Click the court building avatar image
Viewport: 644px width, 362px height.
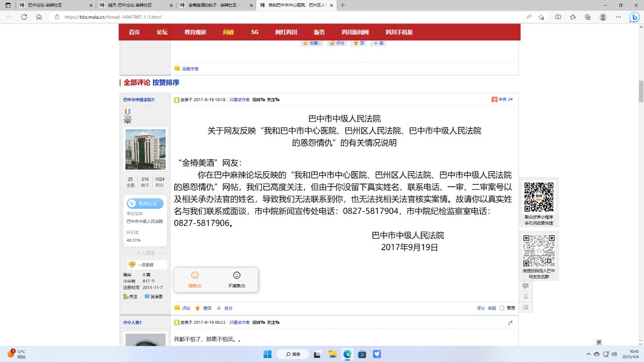click(x=145, y=149)
